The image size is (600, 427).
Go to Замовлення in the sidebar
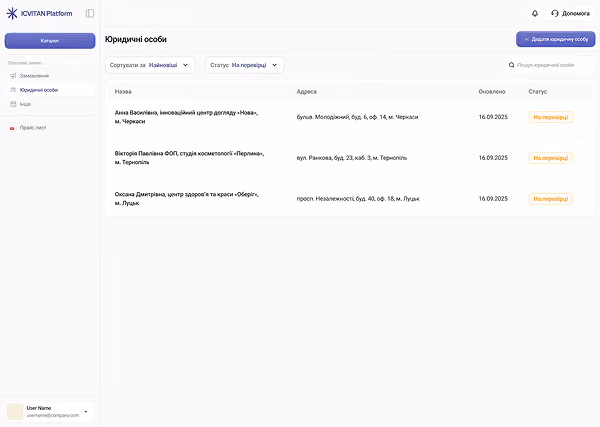tap(50, 76)
